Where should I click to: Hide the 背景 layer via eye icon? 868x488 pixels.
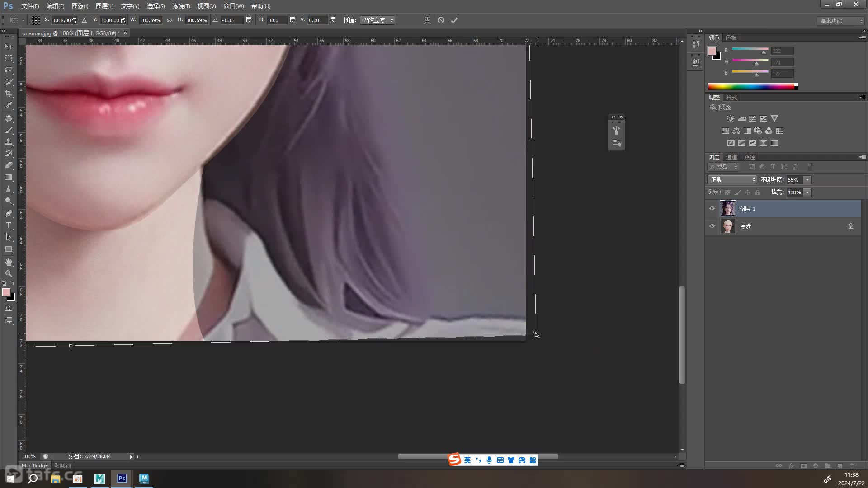712,226
